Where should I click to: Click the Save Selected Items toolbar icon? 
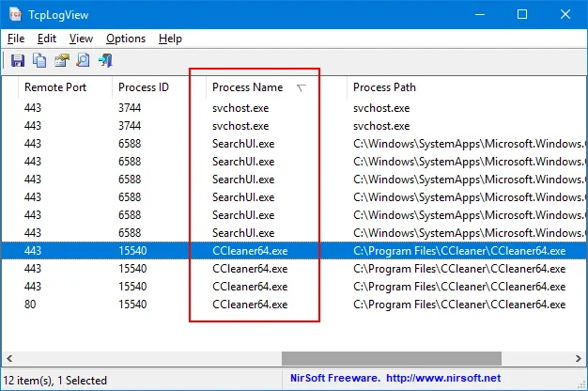click(18, 60)
